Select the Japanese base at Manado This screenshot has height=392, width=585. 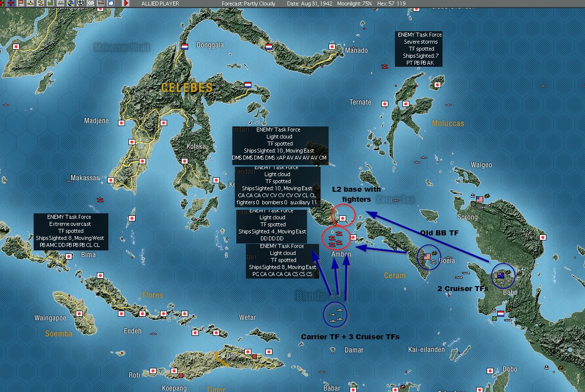click(x=332, y=47)
